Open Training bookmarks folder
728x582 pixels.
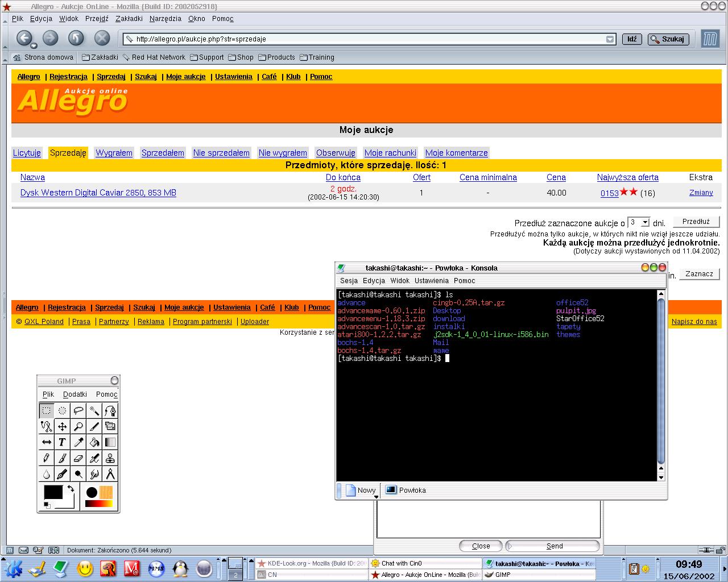point(317,57)
